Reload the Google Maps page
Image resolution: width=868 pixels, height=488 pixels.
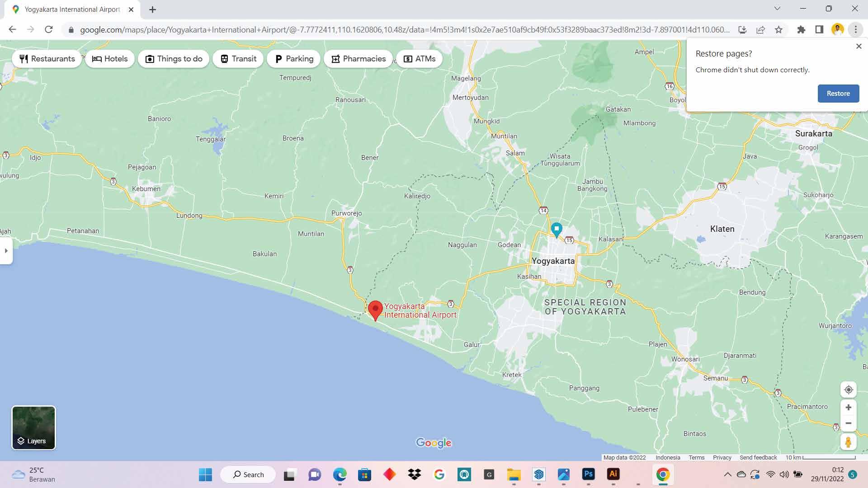(x=49, y=30)
